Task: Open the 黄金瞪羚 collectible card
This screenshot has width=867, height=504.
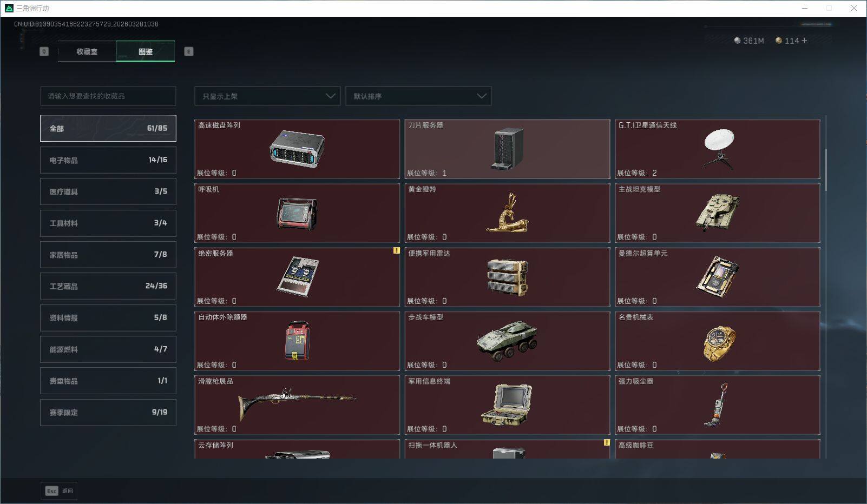Action: point(507,213)
